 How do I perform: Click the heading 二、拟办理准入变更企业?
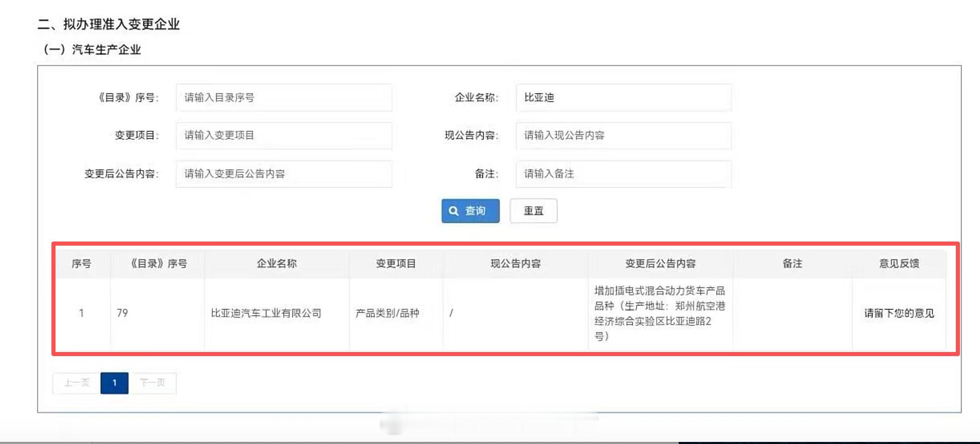point(108,24)
